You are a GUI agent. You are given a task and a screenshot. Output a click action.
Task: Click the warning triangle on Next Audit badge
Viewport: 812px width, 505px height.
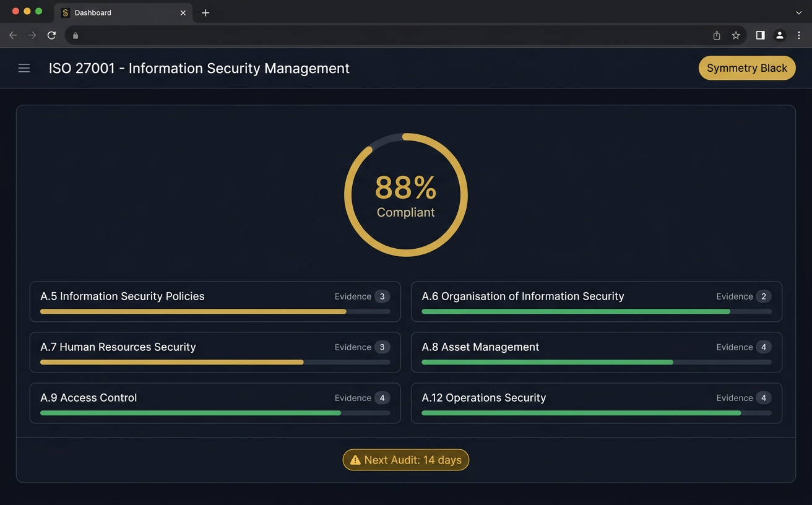(x=355, y=460)
